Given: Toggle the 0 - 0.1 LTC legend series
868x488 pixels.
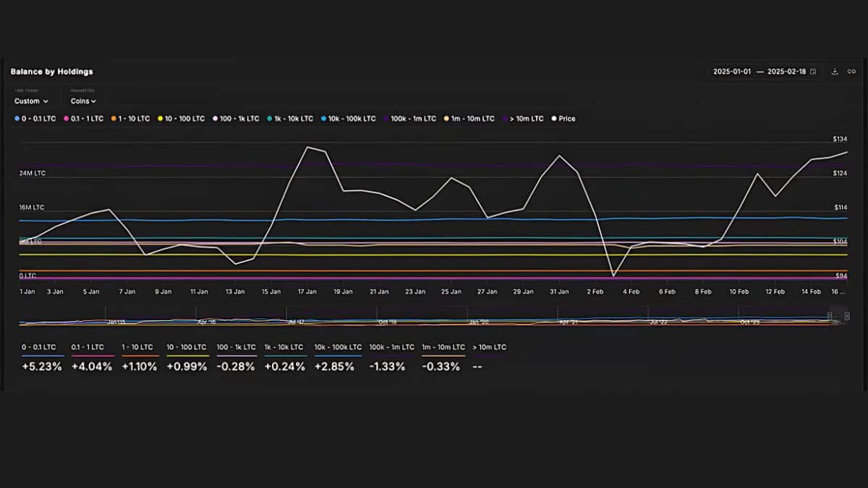Looking at the screenshot, I should coord(35,119).
